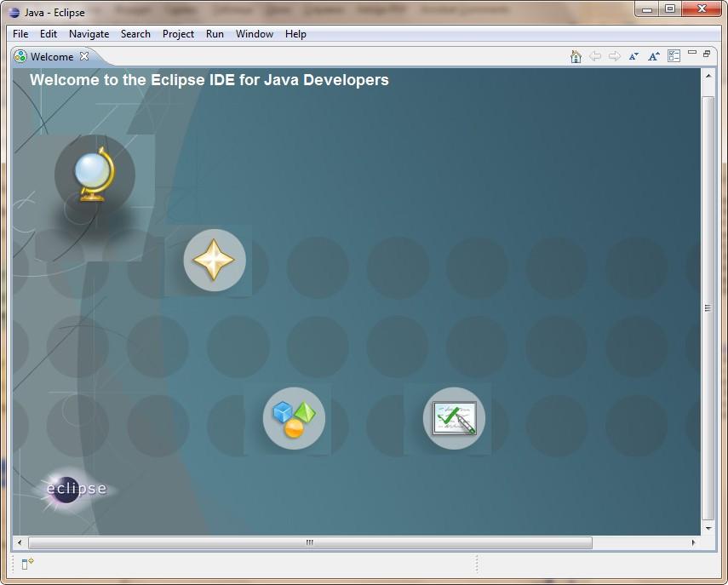Select the Welcome tab
The height and width of the screenshot is (585, 728).
pos(52,57)
